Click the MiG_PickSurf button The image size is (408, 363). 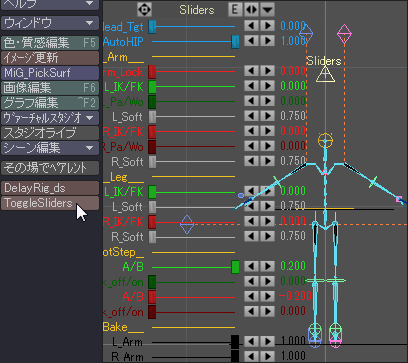coord(50,73)
